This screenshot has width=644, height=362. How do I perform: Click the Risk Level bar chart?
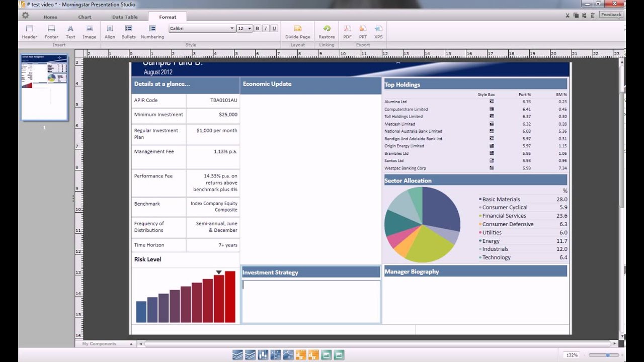pos(186,297)
